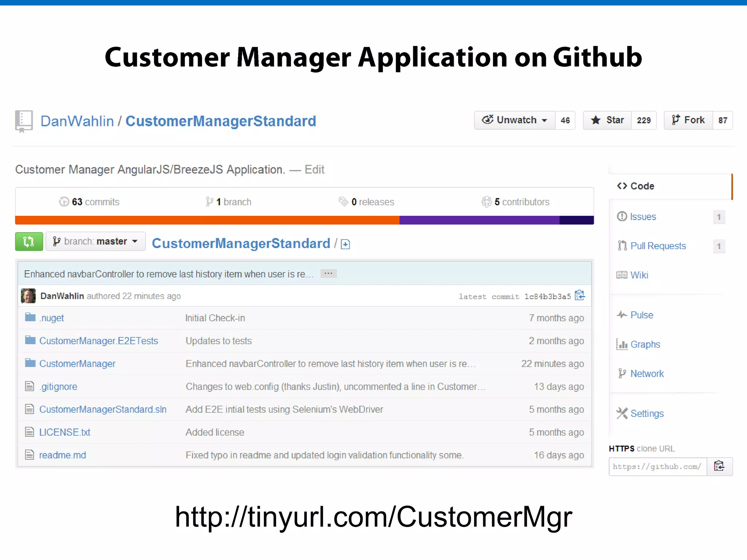Viewport: 747px width, 560px height.
Task: Click the HTTPS clone URL text field
Action: click(x=658, y=466)
